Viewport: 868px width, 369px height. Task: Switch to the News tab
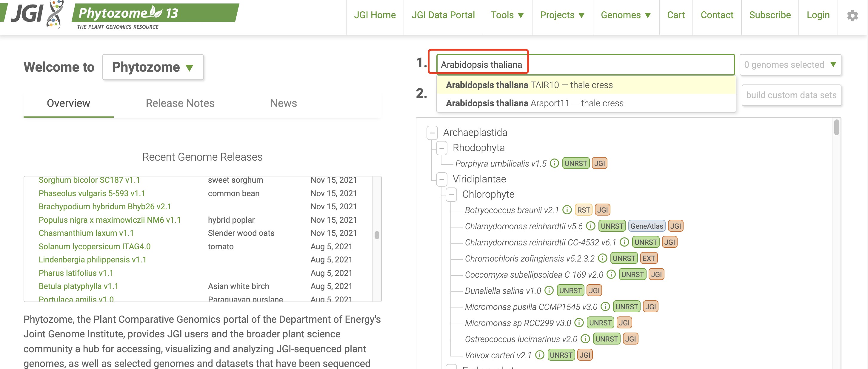[x=283, y=104]
